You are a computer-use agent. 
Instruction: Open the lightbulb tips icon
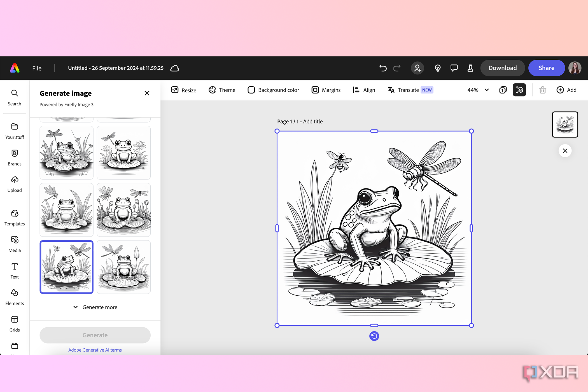coord(438,68)
